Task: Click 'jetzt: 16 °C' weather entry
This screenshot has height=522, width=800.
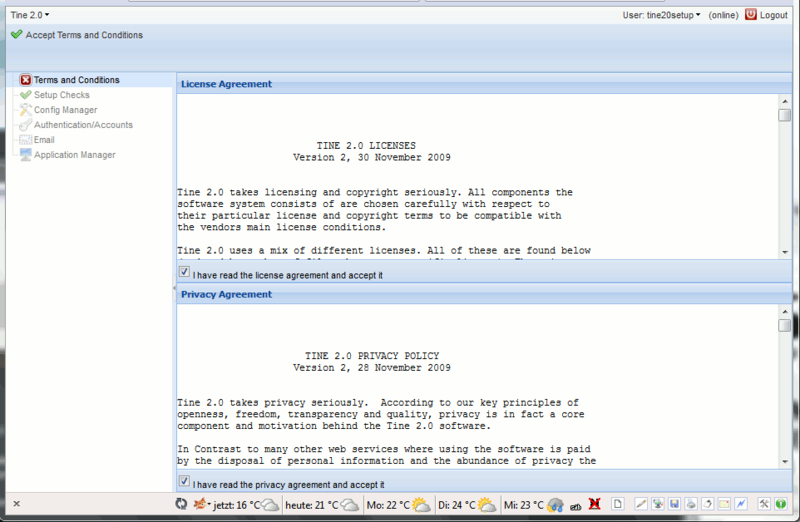Action: pos(246,505)
